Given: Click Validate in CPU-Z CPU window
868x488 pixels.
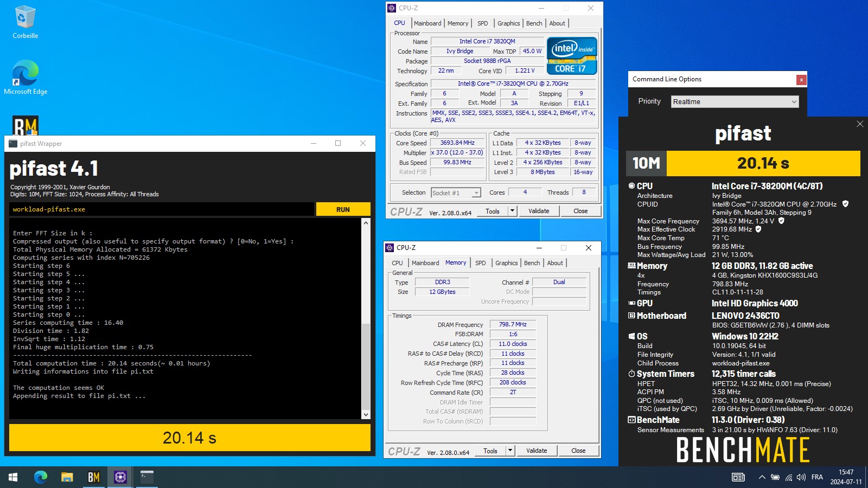Looking at the screenshot, I should point(539,211).
